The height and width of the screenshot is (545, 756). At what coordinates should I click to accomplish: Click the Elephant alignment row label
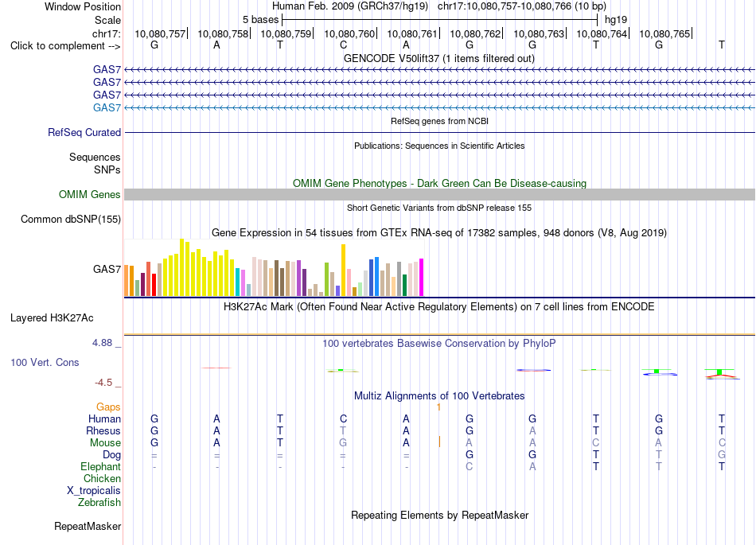point(100,466)
